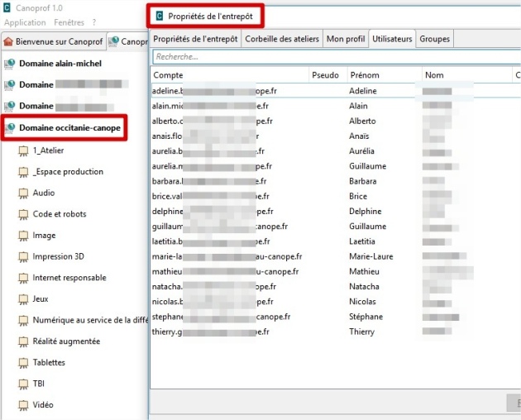Select the Thierry user row

pyautogui.click(x=336, y=332)
